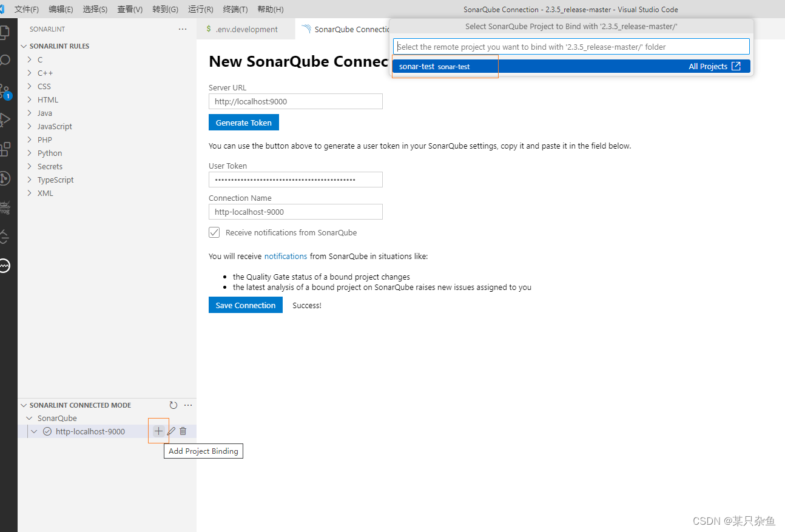
Task: Click the Add Project Binding plus icon
Action: coord(158,431)
